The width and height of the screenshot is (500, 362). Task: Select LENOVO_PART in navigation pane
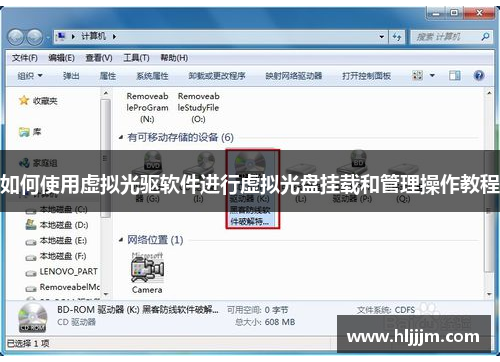69,272
